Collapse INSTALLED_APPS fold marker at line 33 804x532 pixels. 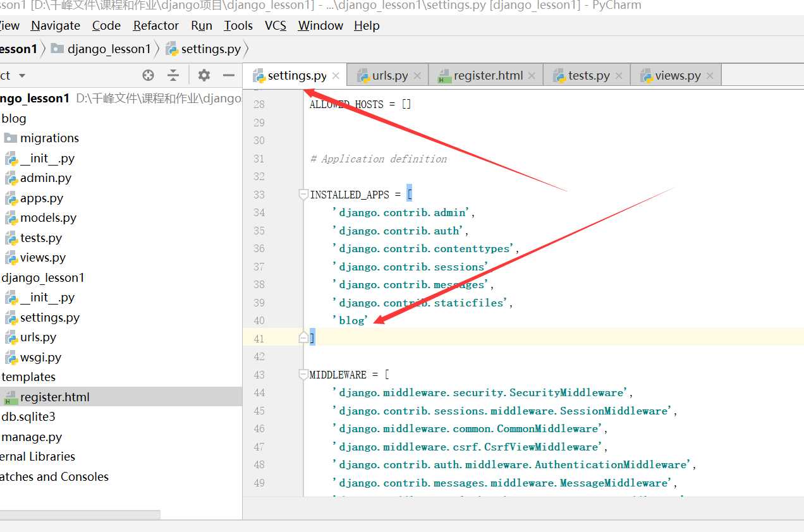click(x=303, y=195)
